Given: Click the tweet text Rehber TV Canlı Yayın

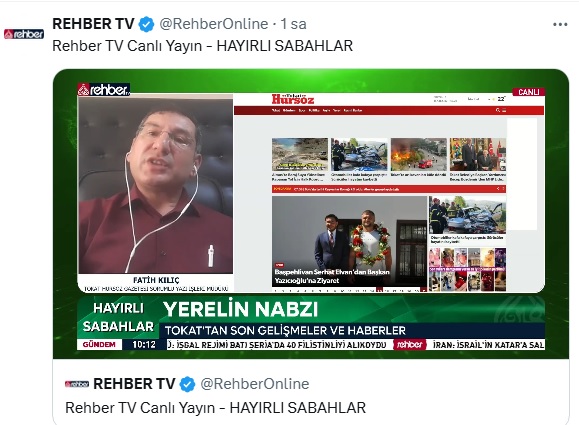Looking at the screenshot, I should pyautogui.click(x=127, y=46).
